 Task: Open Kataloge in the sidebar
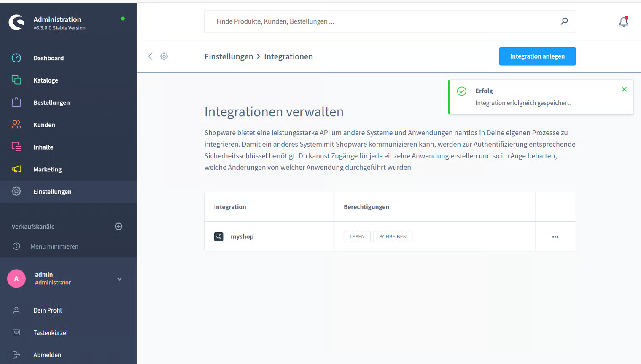coord(46,80)
